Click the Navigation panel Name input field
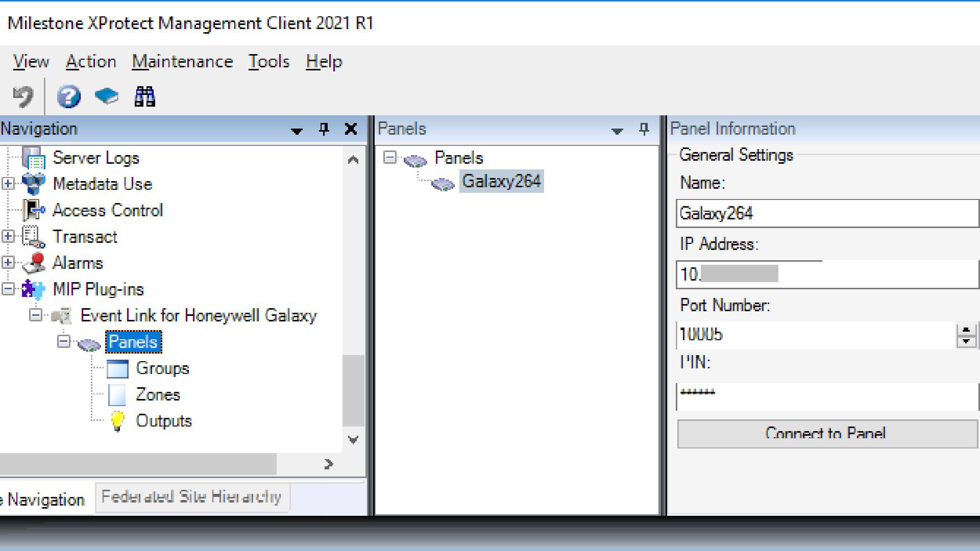 (x=827, y=213)
